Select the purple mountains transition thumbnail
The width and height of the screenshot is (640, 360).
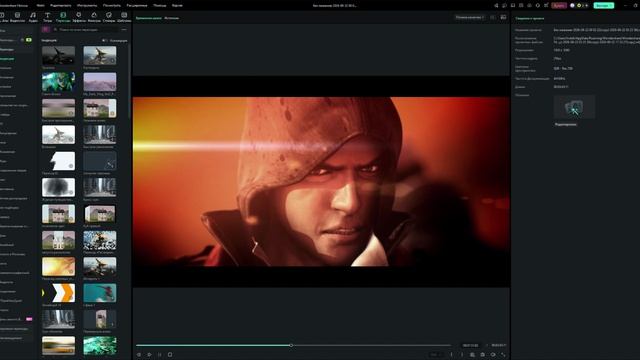coord(100,82)
